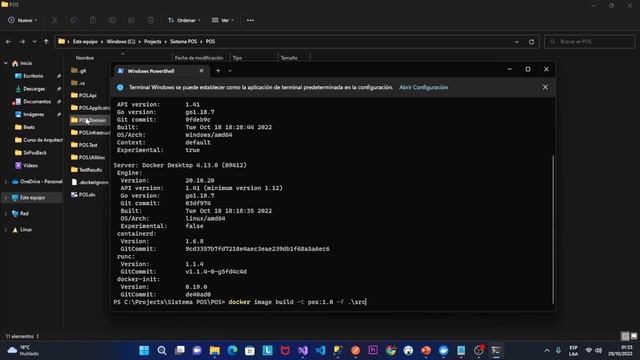The height and width of the screenshot is (360, 640).
Task: Click the Share icon in Explorer toolbar
Action: click(x=131, y=20)
